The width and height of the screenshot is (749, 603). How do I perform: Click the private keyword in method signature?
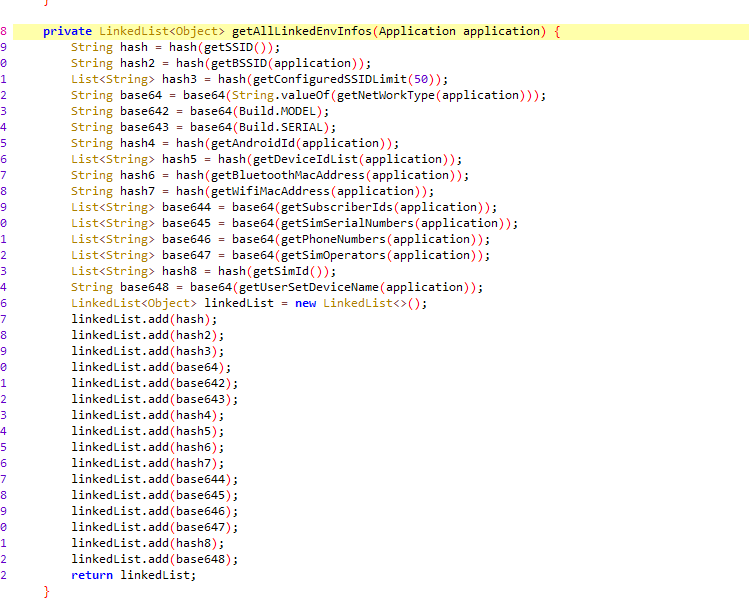pos(67,32)
